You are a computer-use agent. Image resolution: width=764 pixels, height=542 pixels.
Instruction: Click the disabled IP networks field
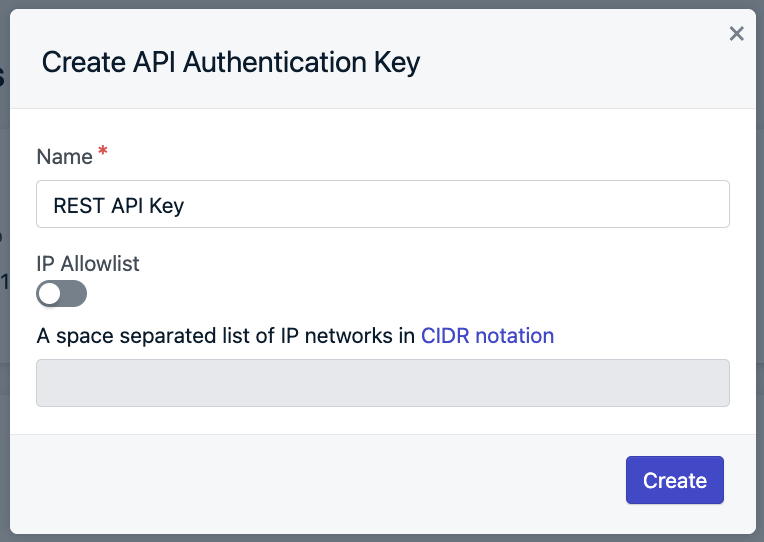(382, 383)
